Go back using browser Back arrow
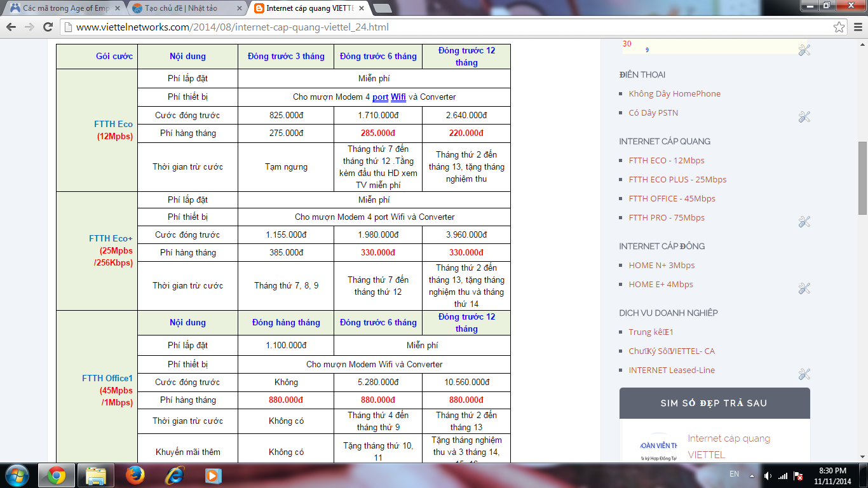This screenshot has height=488, width=868. coord(11,27)
